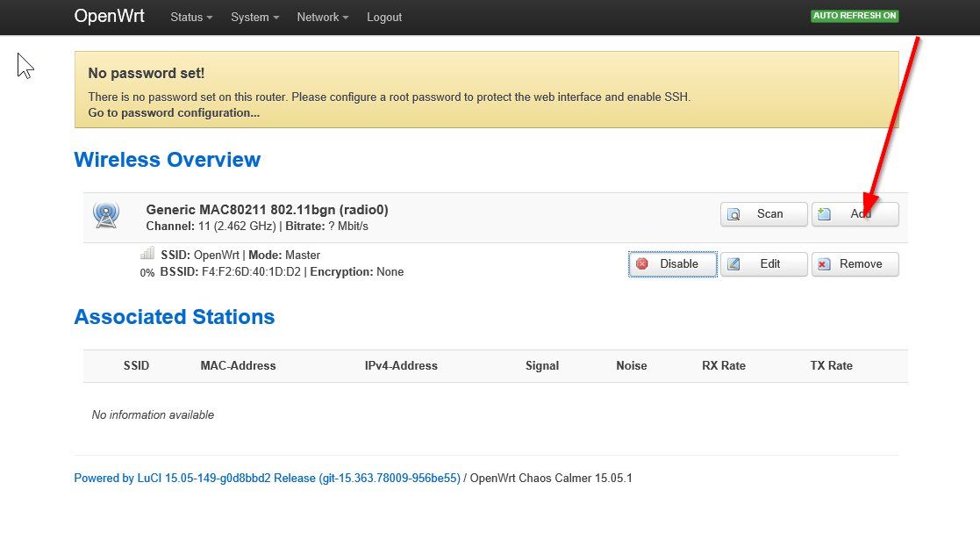This screenshot has width=980, height=533.
Task: Click the radio0 wireless antenna icon
Action: click(x=106, y=216)
